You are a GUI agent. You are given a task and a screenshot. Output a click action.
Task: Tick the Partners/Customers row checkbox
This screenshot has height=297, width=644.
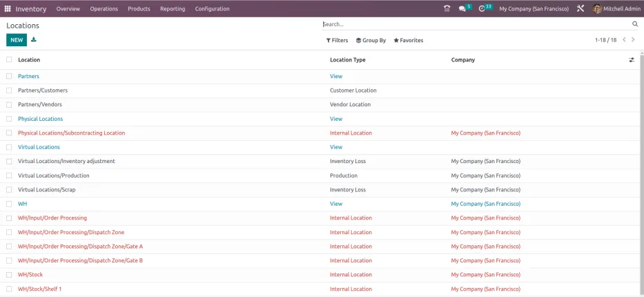(x=9, y=90)
